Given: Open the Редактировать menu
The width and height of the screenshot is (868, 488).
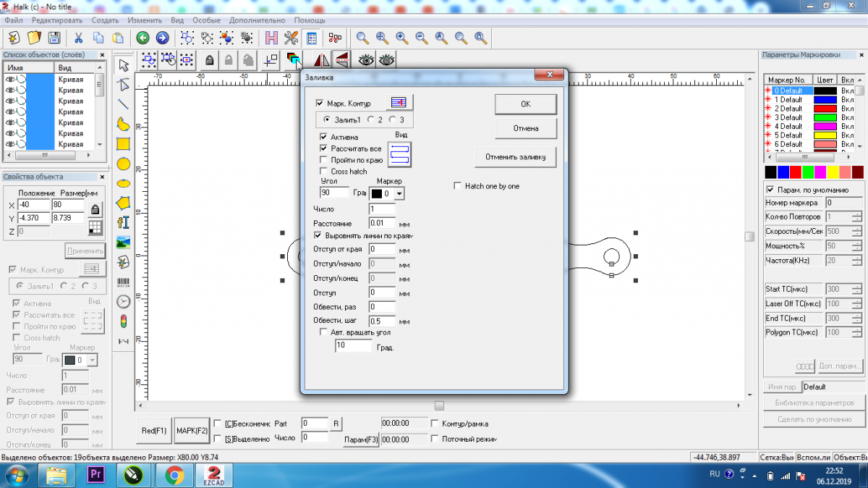Looking at the screenshot, I should [56, 21].
